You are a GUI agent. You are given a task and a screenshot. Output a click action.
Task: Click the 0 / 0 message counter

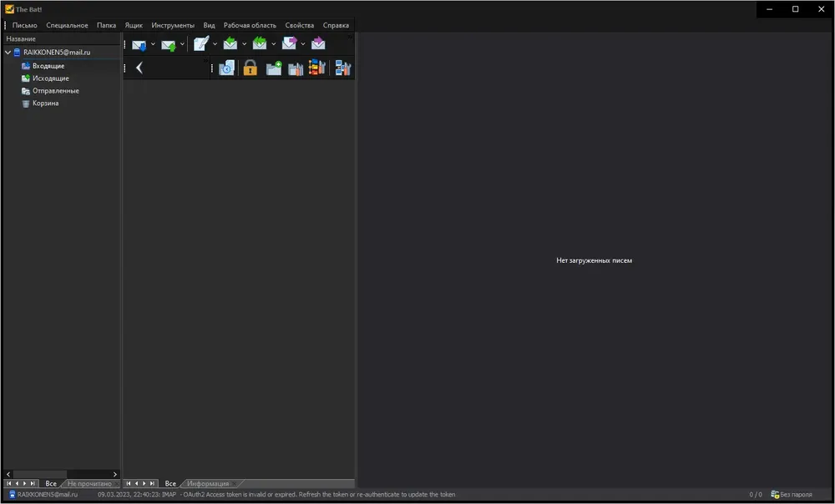pos(755,495)
